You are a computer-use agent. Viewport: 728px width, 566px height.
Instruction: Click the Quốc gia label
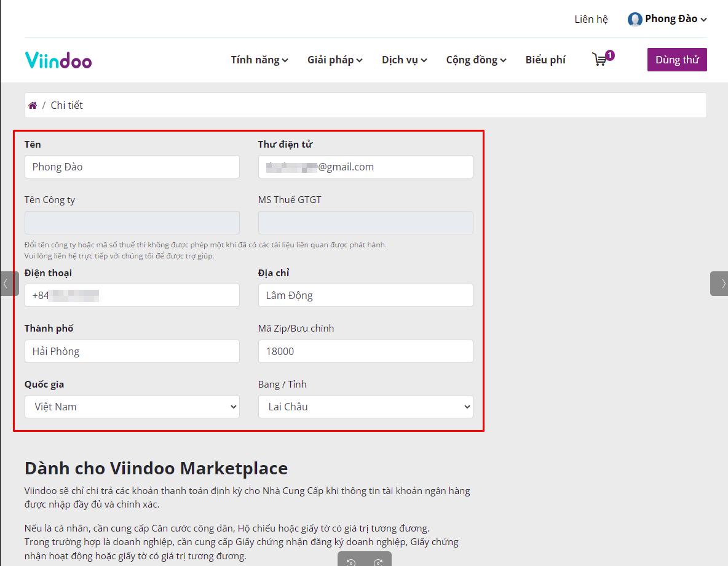click(x=44, y=385)
